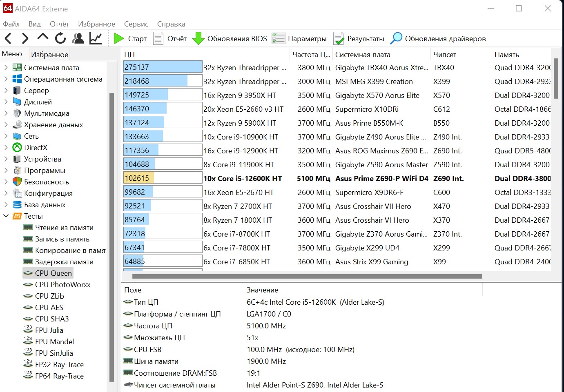564x392 pixels.
Task: Start the benchmark with the green Старт button
Action: pyautogui.click(x=130, y=39)
